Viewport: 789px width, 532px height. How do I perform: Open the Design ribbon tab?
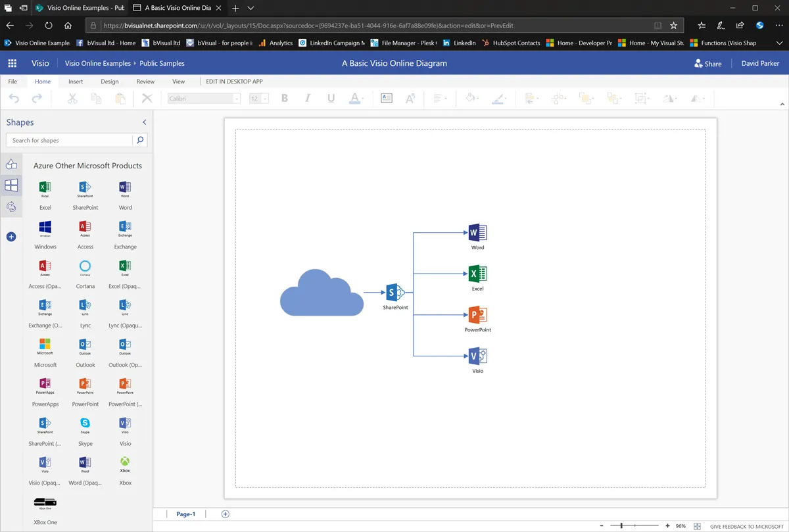pyautogui.click(x=109, y=81)
